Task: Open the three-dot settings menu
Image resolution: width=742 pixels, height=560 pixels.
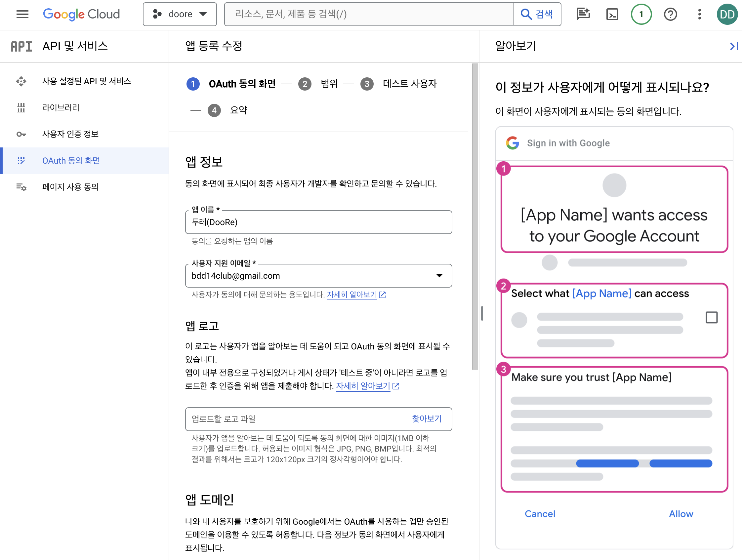Action: [699, 14]
